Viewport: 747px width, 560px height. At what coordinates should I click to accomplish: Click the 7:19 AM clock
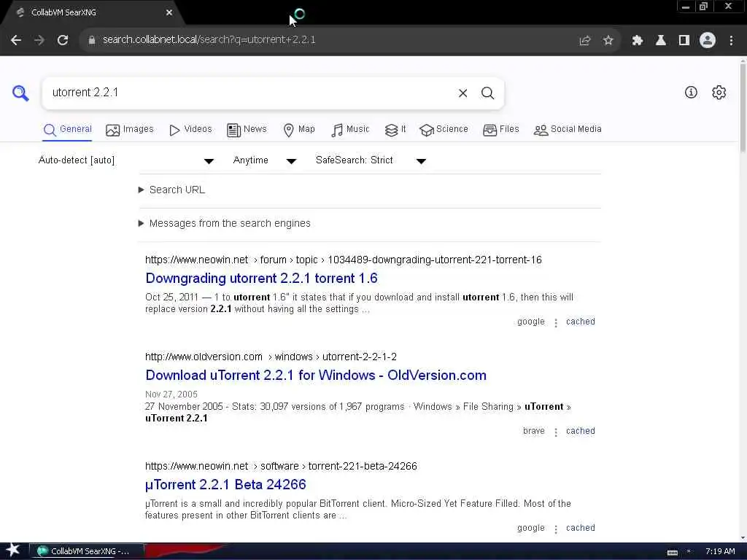click(x=720, y=551)
